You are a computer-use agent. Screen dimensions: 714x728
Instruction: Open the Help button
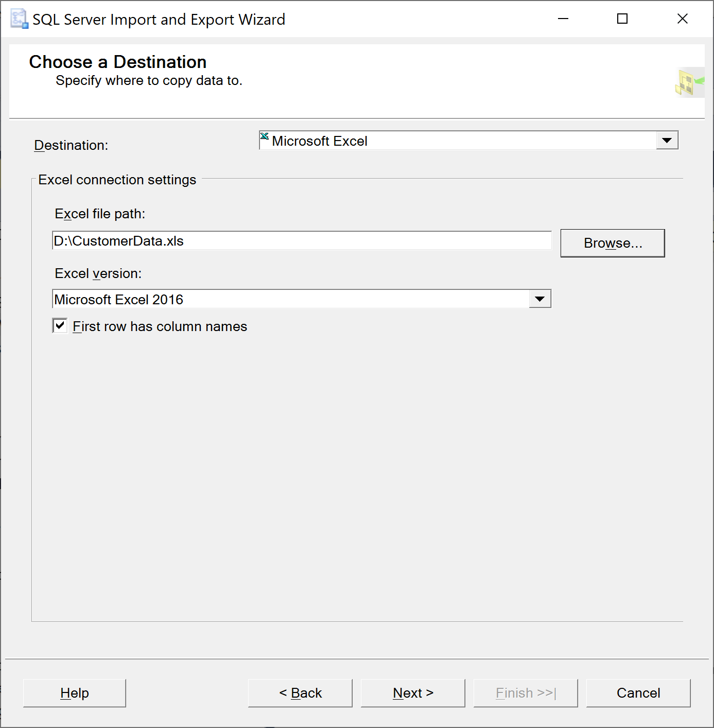click(x=75, y=693)
